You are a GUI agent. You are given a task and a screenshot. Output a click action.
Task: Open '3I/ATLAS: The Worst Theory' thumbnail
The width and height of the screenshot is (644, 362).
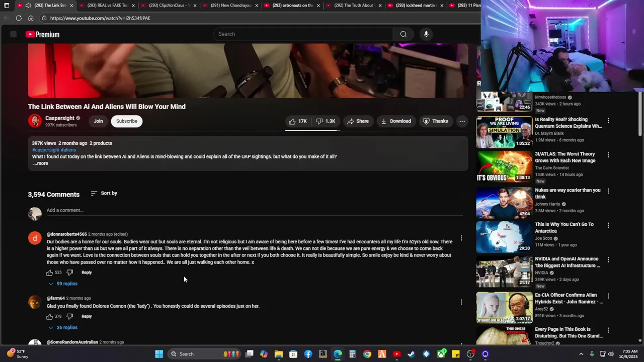coord(504,166)
